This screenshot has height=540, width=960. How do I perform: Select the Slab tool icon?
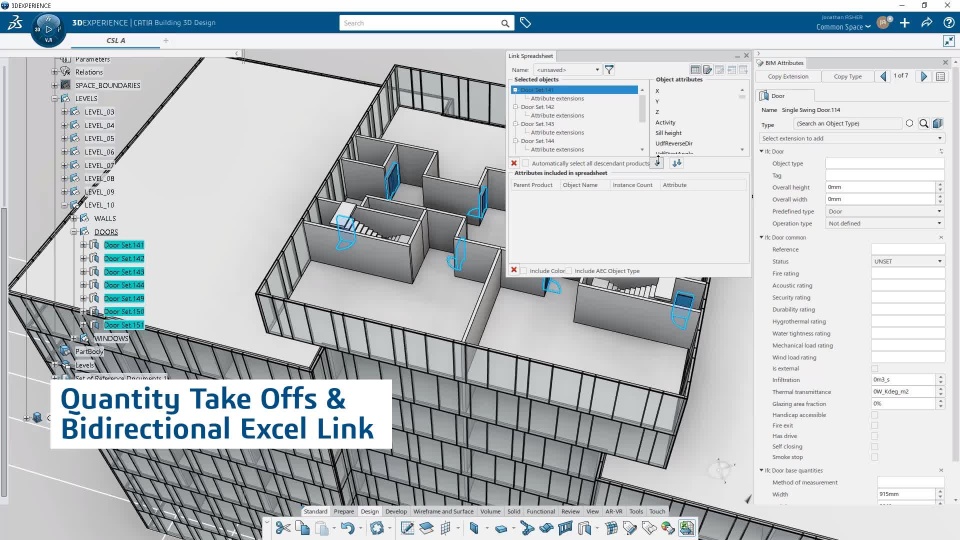[x=501, y=528]
